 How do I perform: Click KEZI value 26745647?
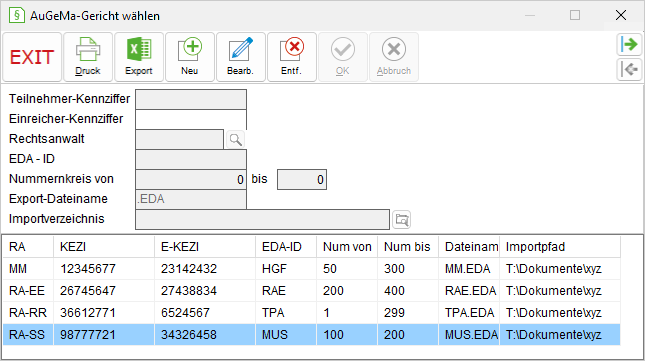click(88, 291)
